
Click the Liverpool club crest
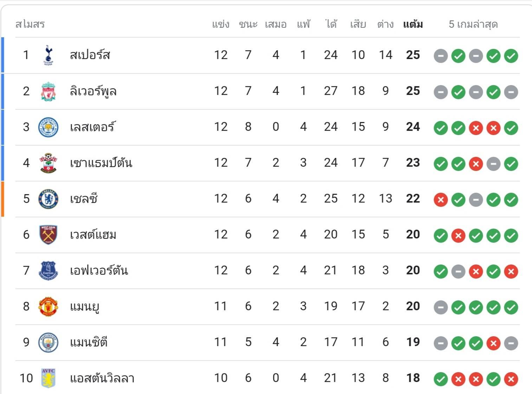click(48, 91)
